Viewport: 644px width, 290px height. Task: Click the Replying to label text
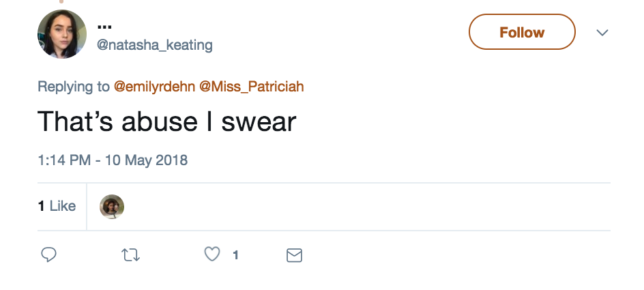pyautogui.click(x=73, y=87)
